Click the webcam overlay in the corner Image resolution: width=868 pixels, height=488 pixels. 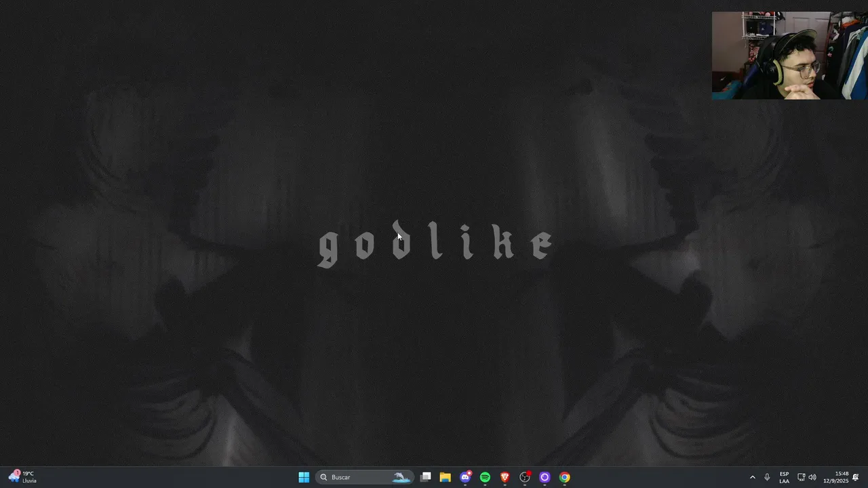(x=789, y=56)
